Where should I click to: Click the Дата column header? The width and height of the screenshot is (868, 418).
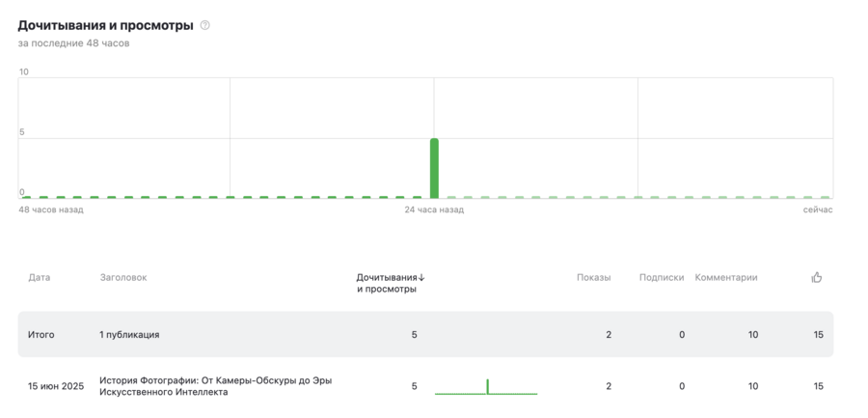coord(39,277)
